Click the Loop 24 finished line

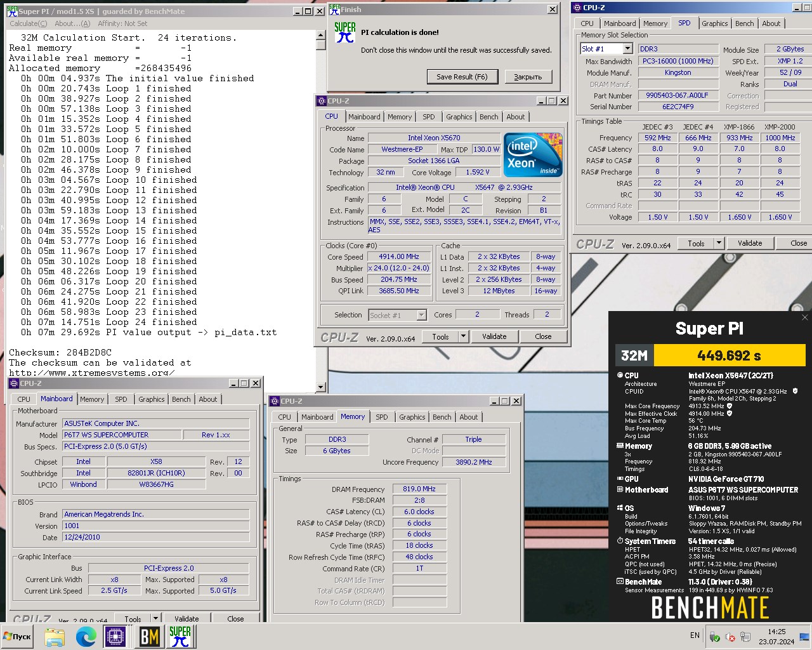coord(103,322)
